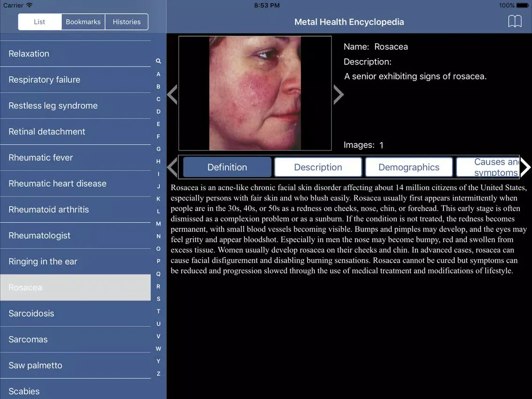Jump to index letter Z
Viewport: 532px width, 399px height.
pyautogui.click(x=158, y=374)
